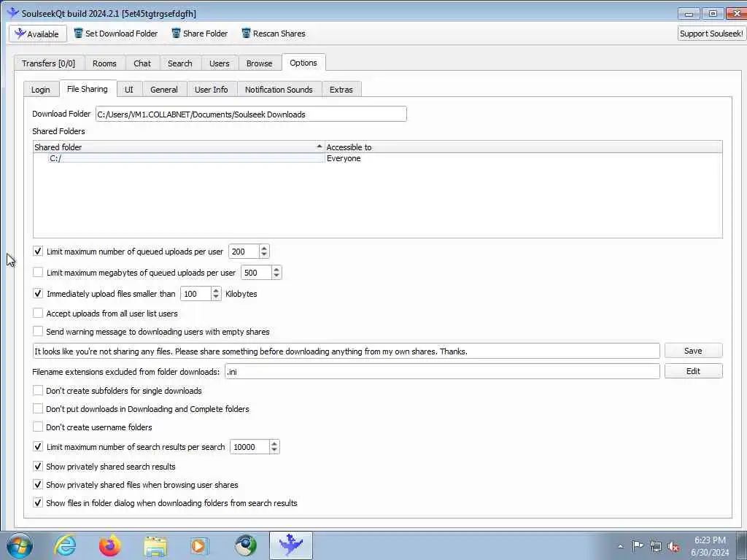Image resolution: width=747 pixels, height=560 pixels.
Task: Click the SoulseekQt title bar bird icon
Action: tap(13, 13)
